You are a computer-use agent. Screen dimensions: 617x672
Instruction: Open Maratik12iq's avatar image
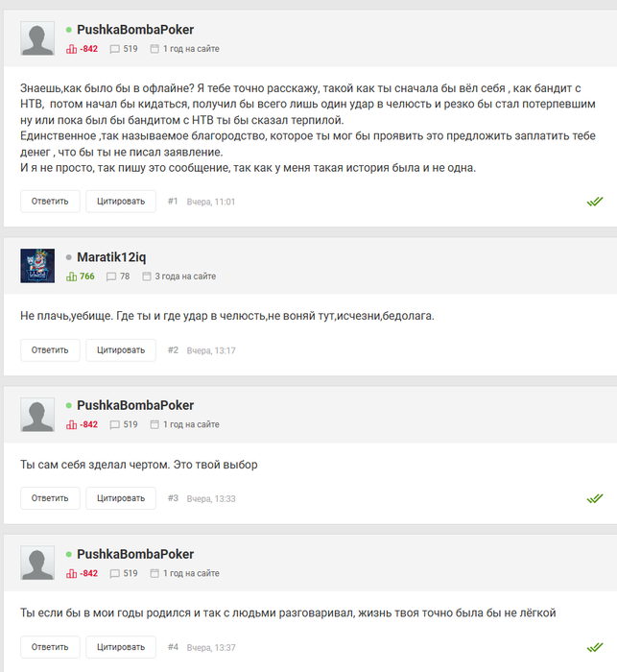pos(37,266)
